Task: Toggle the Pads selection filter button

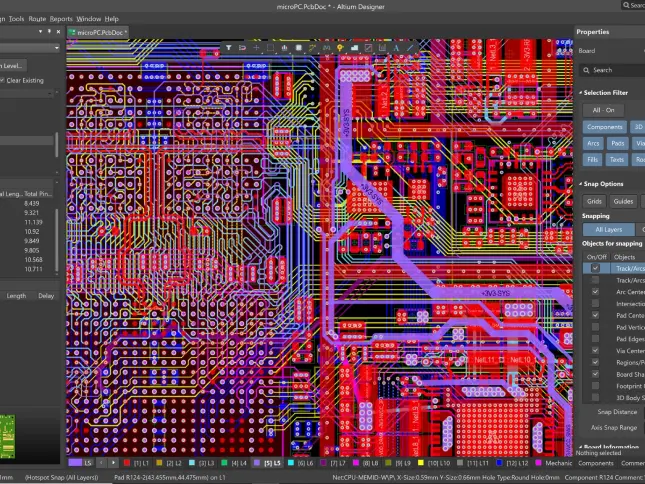Action: pyautogui.click(x=617, y=144)
